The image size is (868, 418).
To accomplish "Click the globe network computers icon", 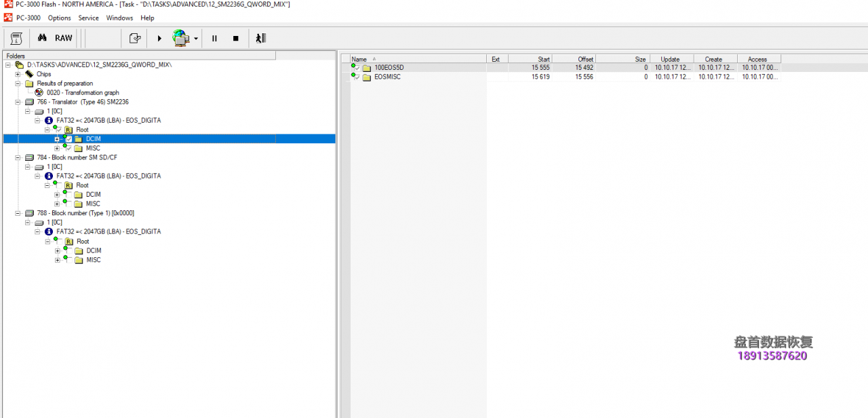I will [180, 38].
